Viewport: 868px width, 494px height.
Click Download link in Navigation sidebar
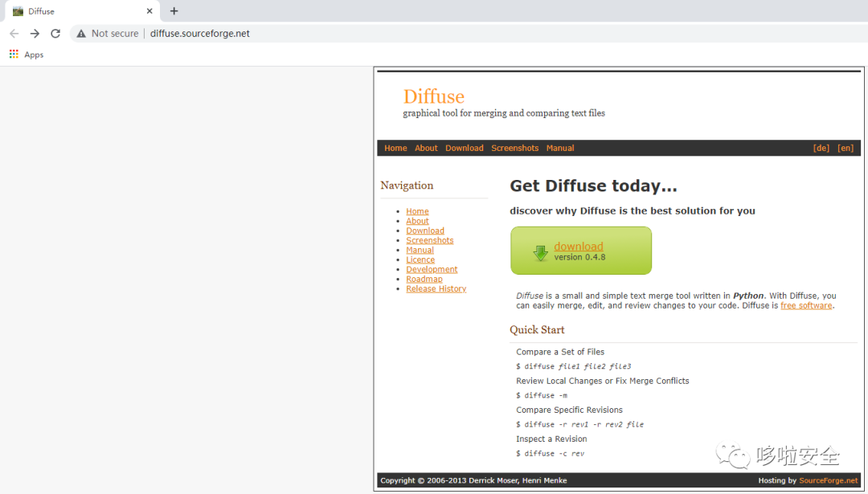[x=424, y=231]
